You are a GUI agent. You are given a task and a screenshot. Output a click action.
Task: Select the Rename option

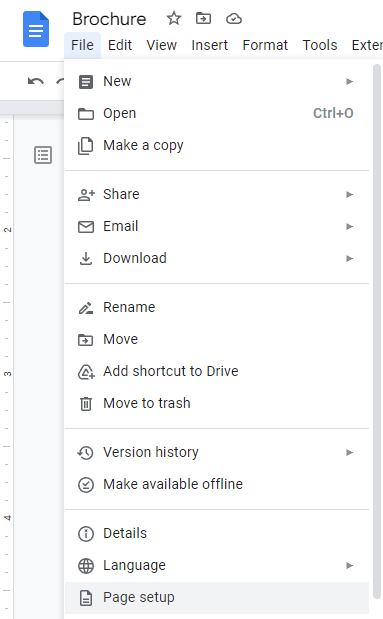point(217,307)
